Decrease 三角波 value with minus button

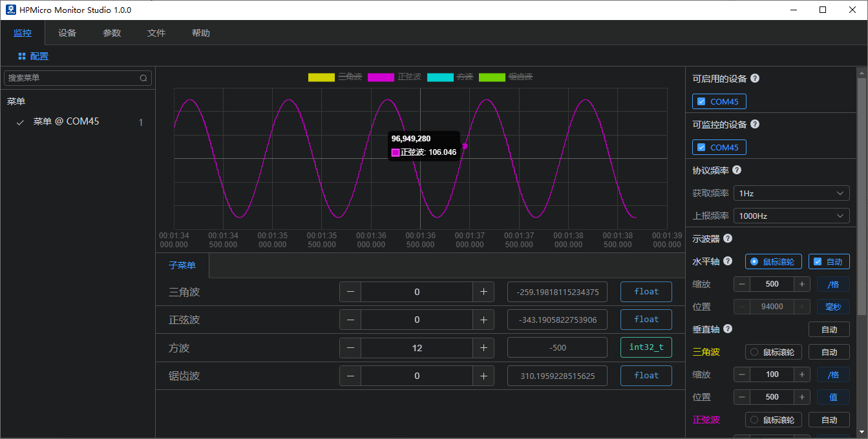click(350, 292)
